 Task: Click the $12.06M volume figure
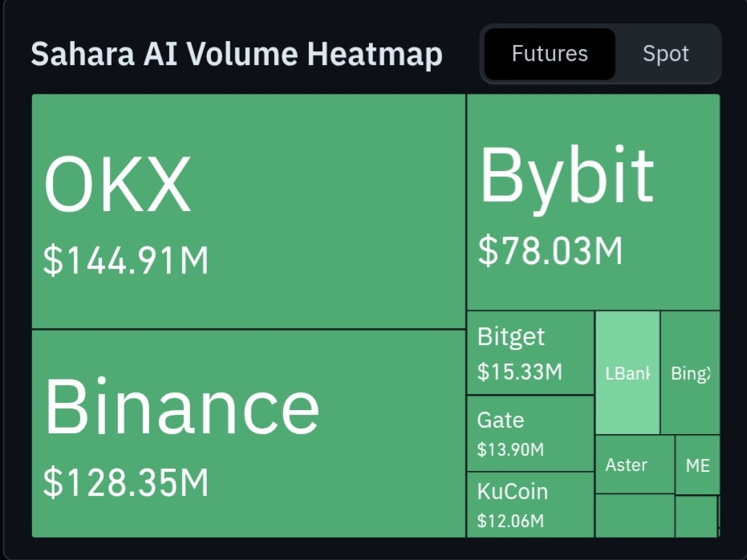pyautogui.click(x=510, y=520)
